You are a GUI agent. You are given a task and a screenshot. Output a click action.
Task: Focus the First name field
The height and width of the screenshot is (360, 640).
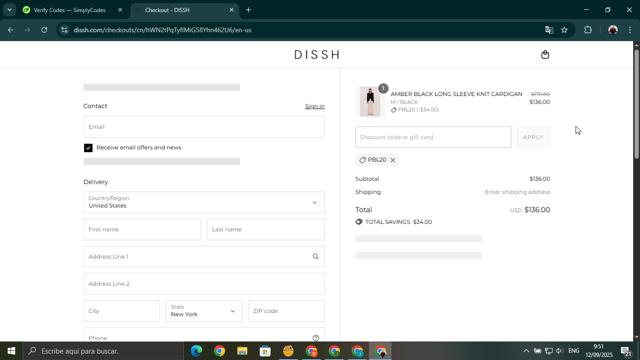[142, 229]
